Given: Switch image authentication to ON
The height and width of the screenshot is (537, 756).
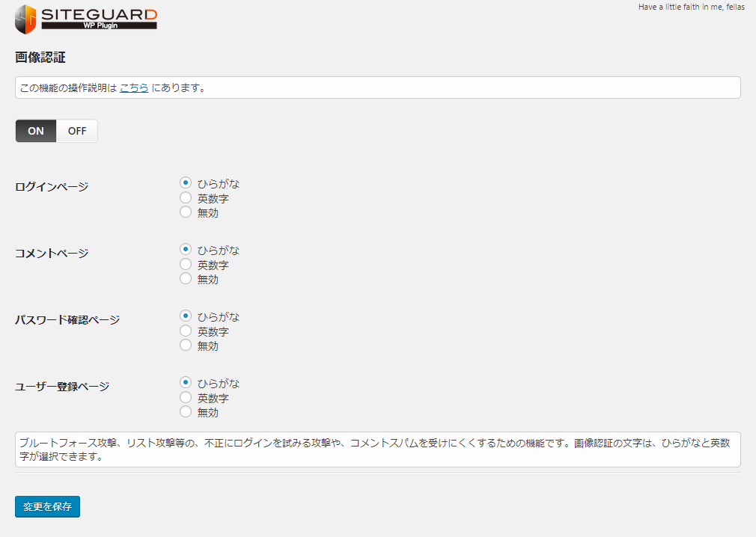Looking at the screenshot, I should tap(36, 131).
